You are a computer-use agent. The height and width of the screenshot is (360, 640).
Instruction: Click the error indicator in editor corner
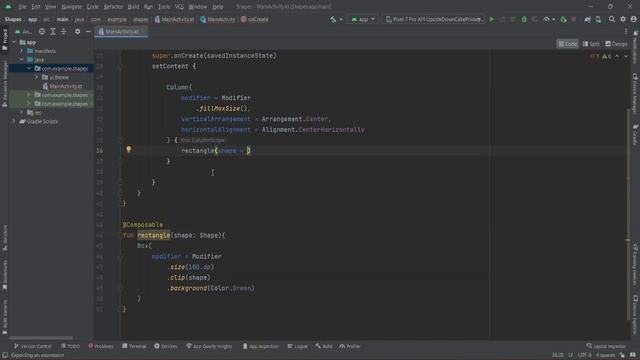(595, 56)
